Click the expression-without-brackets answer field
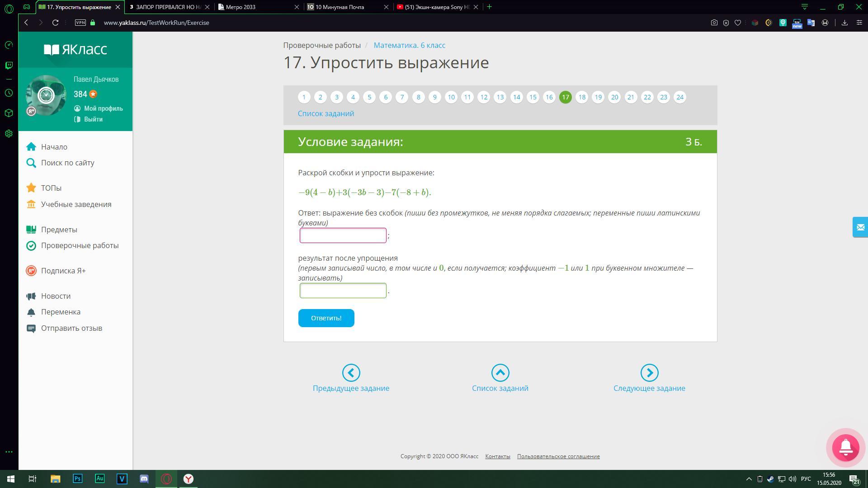The width and height of the screenshot is (868, 488). click(x=343, y=235)
